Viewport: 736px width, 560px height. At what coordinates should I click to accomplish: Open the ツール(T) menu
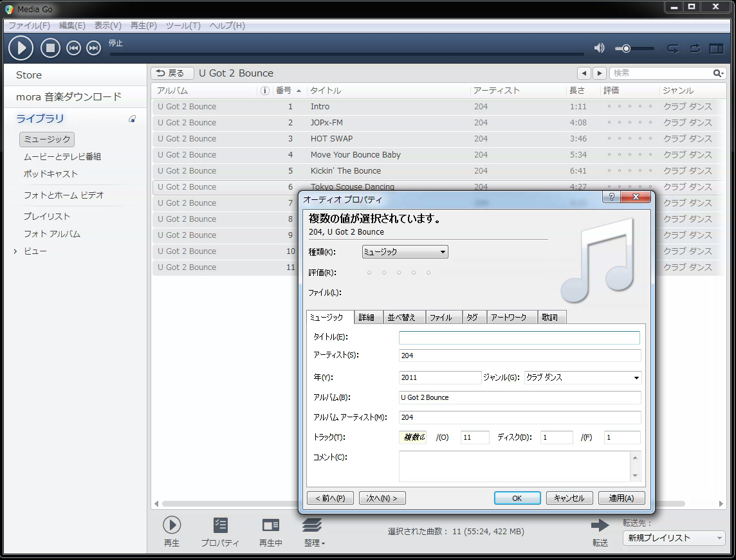[183, 25]
